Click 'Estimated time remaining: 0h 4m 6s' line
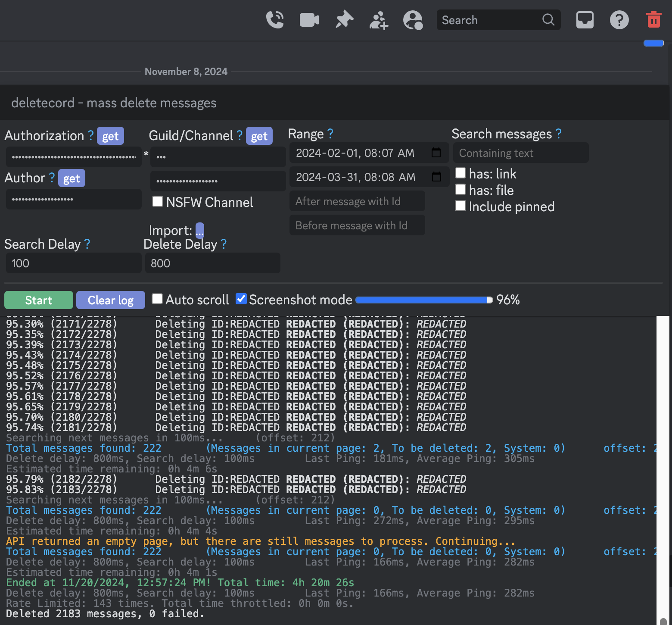This screenshot has width=672, height=625. pos(112,469)
